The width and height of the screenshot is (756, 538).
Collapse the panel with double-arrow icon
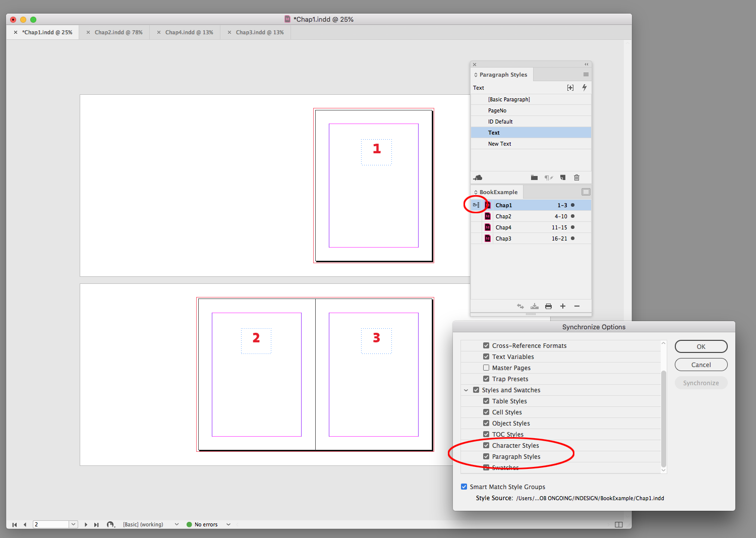[x=587, y=65]
